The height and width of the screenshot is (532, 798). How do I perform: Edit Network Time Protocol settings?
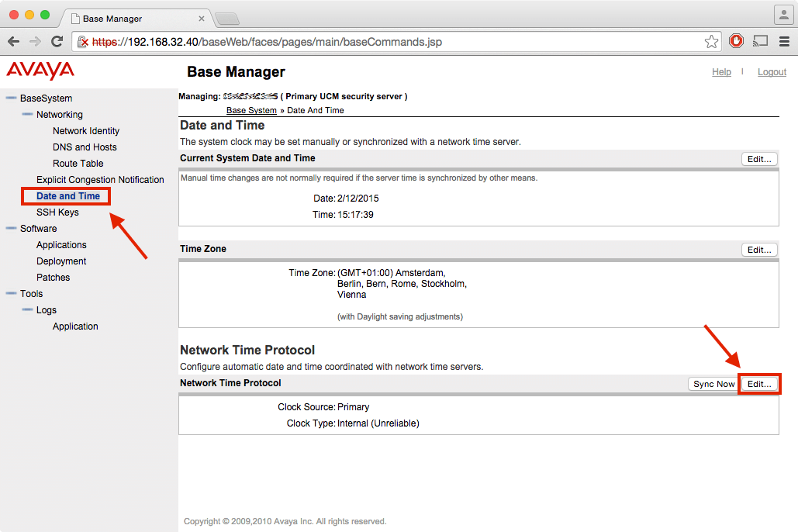759,384
